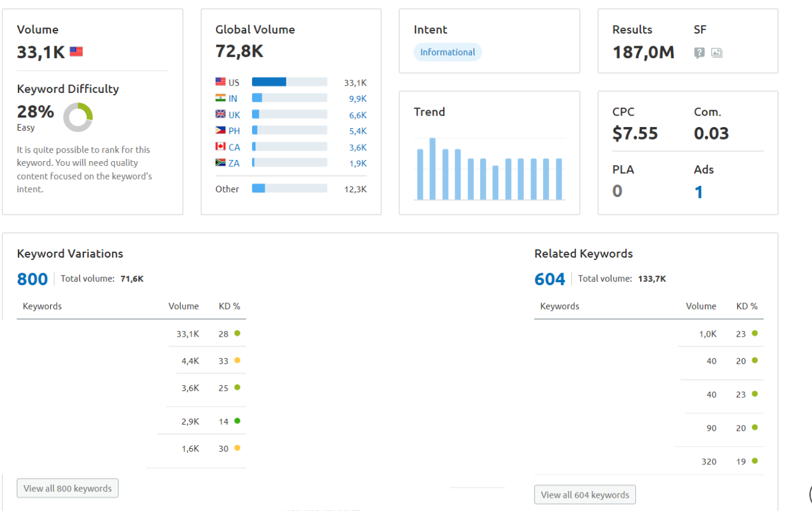The image size is (812, 511).
Task: Click the image SERP feature icon under SF
Action: click(717, 53)
